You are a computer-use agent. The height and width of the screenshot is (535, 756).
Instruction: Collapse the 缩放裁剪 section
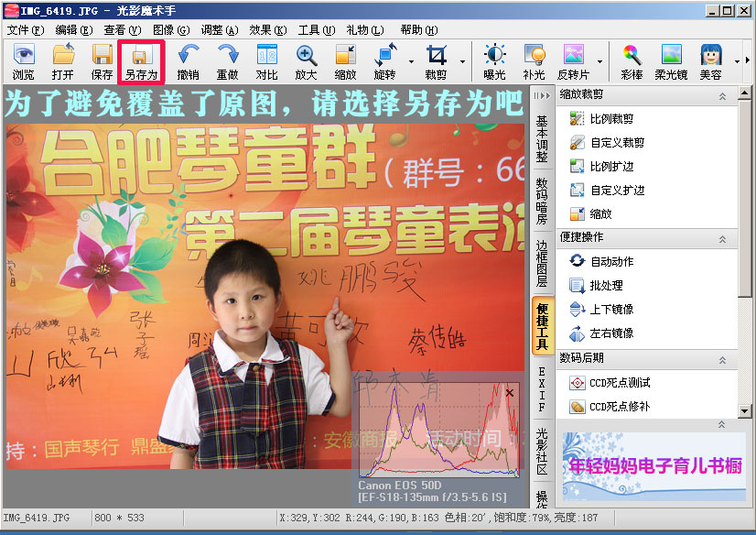[722, 96]
